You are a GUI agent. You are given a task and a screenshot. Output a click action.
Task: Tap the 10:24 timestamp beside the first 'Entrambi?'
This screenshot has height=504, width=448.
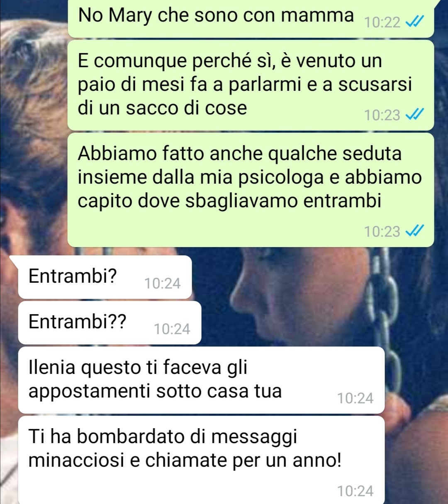[x=163, y=283]
